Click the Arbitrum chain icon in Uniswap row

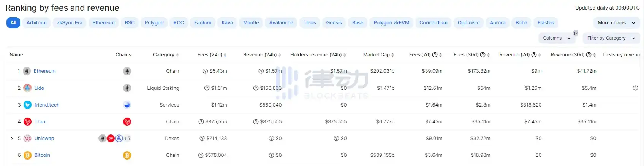(x=119, y=138)
